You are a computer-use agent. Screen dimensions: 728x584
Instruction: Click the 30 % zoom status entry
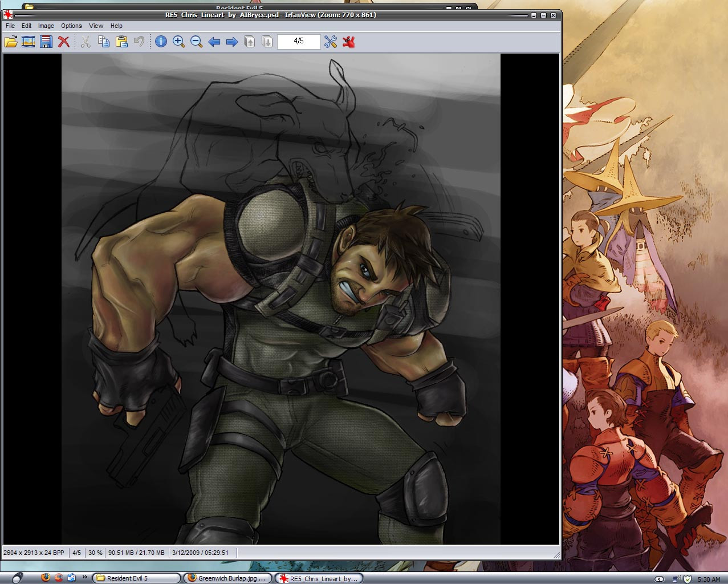tap(95, 553)
